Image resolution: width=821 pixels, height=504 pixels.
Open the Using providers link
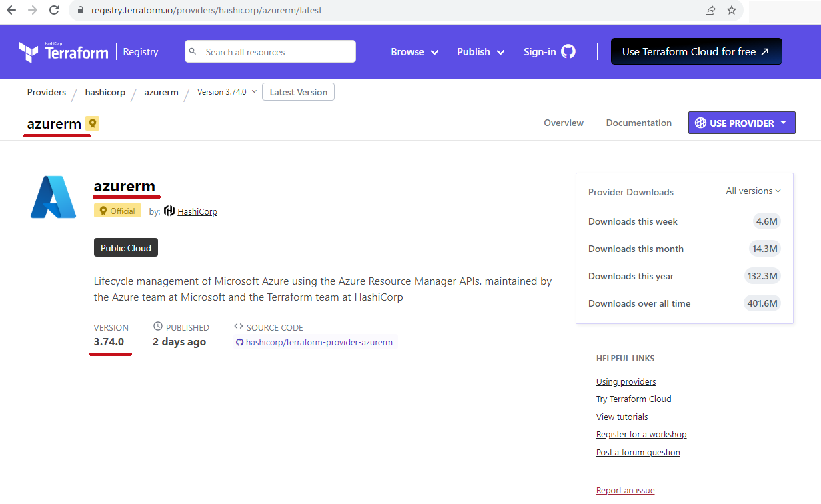click(x=626, y=382)
